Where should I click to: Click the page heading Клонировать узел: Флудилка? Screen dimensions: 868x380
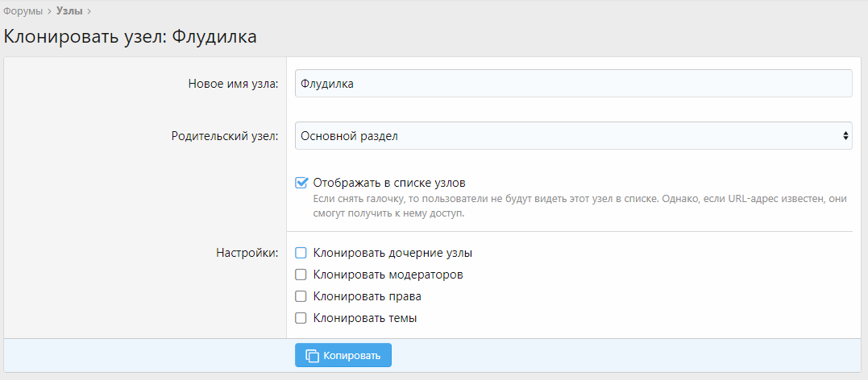[x=131, y=37]
